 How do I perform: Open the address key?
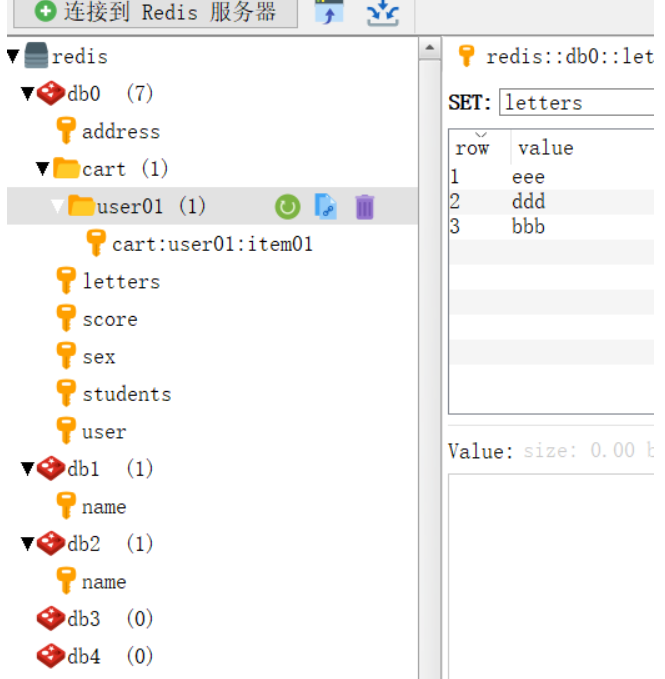(x=121, y=132)
